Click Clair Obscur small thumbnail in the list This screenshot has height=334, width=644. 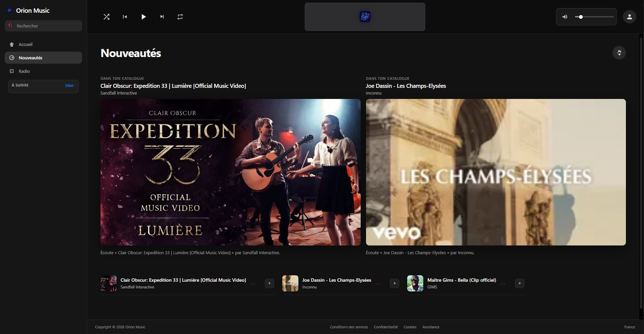point(109,283)
